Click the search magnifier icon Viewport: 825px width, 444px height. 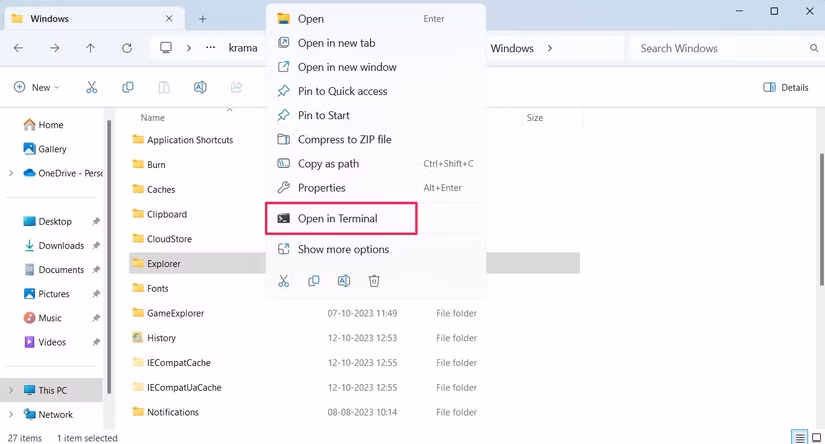[x=814, y=48]
